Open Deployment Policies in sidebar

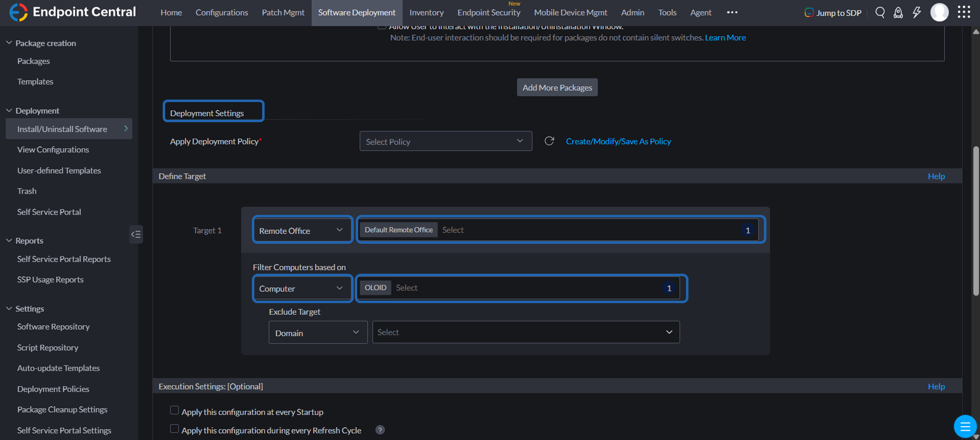(x=53, y=389)
